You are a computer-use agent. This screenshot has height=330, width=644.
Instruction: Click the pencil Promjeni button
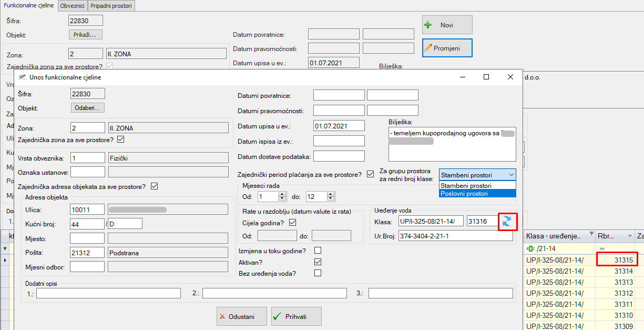447,48
